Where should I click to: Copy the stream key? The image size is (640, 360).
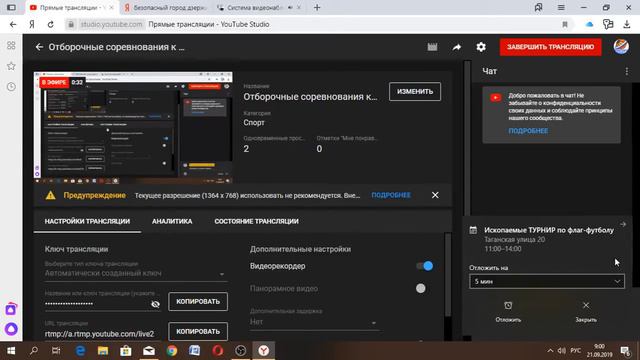(198, 301)
